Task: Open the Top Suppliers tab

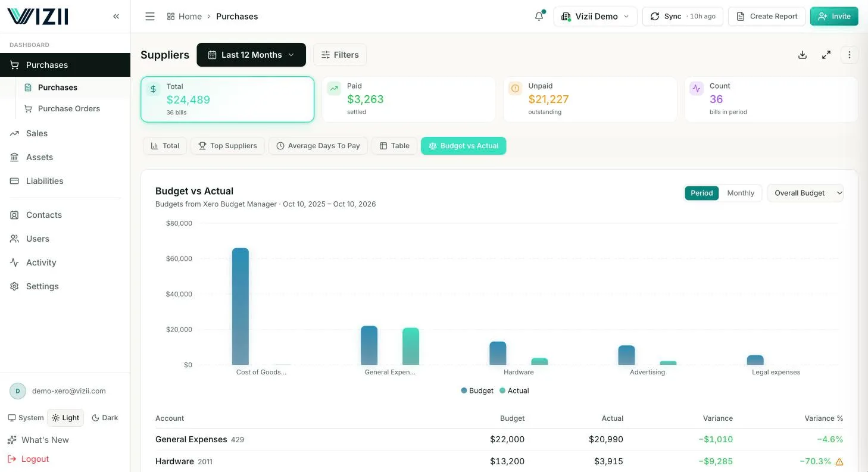Action: tap(227, 146)
